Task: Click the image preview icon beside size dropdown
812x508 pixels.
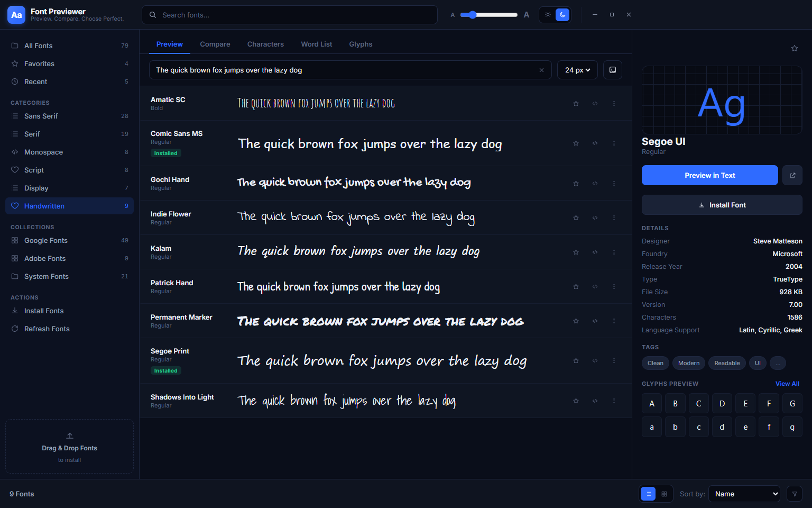Action: [x=613, y=70]
